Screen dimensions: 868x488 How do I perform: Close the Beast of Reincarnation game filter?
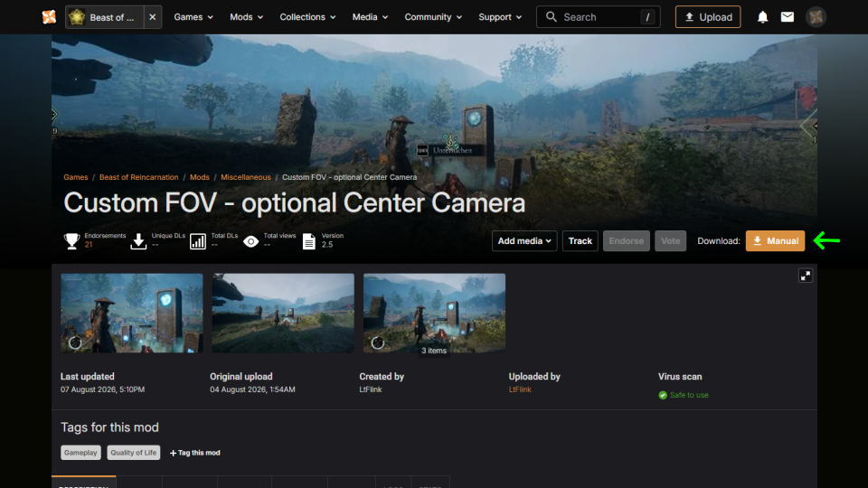click(x=152, y=17)
